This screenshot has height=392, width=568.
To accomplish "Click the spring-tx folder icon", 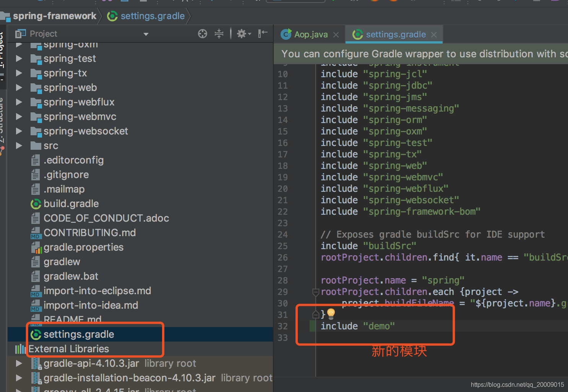I will [36, 73].
